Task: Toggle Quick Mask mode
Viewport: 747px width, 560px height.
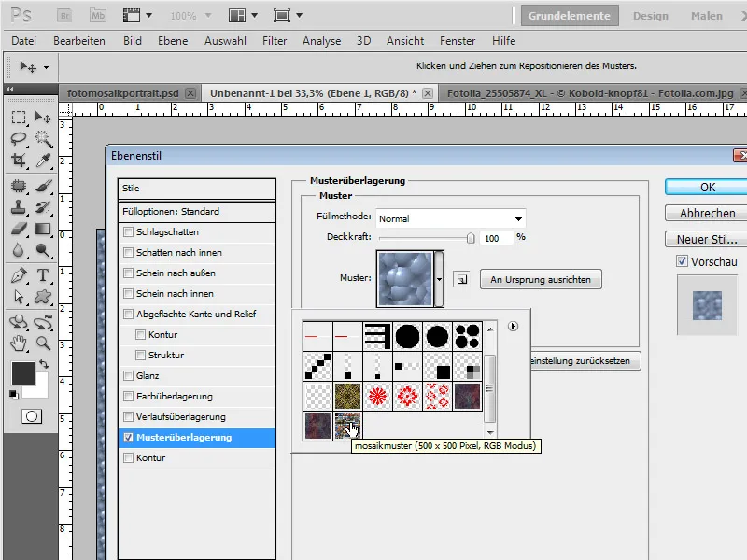Action: pos(32,416)
